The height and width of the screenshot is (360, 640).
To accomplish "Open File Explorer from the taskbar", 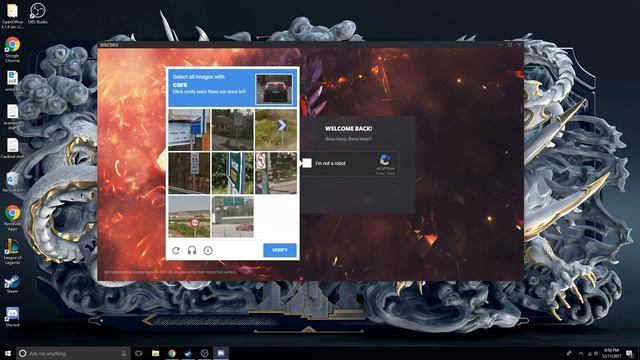I will 156,353.
